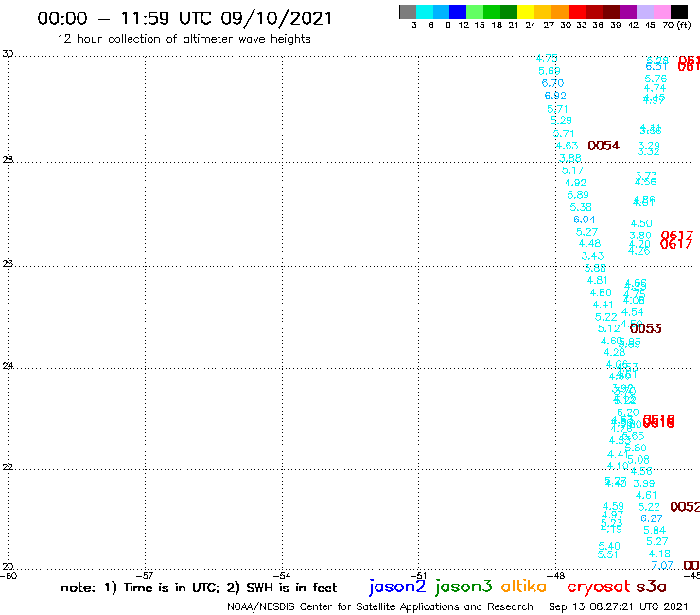Click the dark red time marker 0054
The width and height of the screenshot is (700, 615).
coord(604,146)
